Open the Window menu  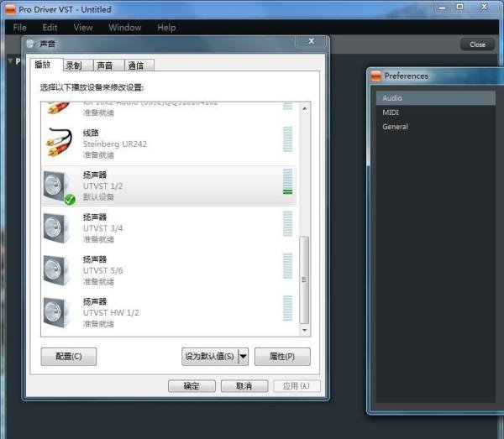[124, 28]
